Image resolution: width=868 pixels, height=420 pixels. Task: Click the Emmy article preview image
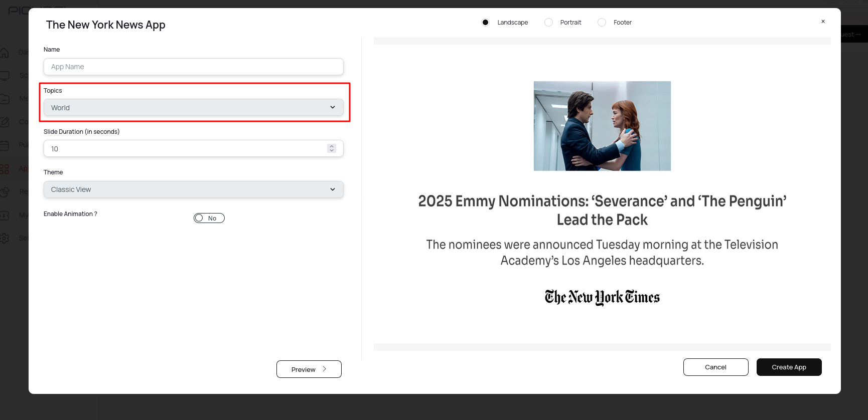(602, 126)
